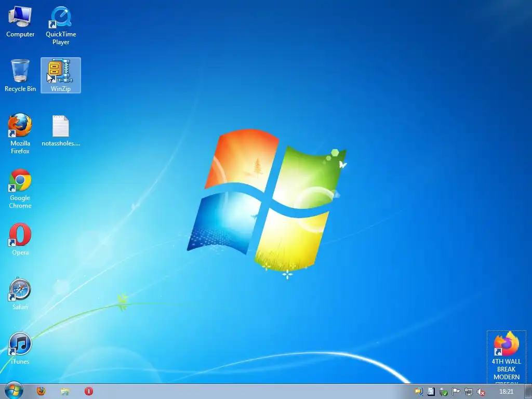Viewport: 532px width, 399px height.
Task: Select the Google Chrome desktop shortcut
Action: [20, 188]
